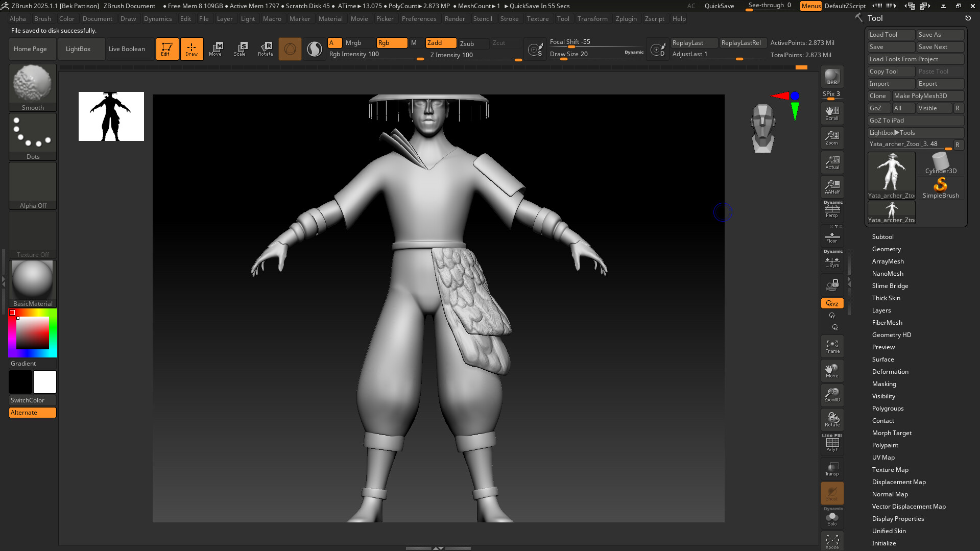Open the Zplugin menu
Screen dimensions: 980x551
click(626, 19)
